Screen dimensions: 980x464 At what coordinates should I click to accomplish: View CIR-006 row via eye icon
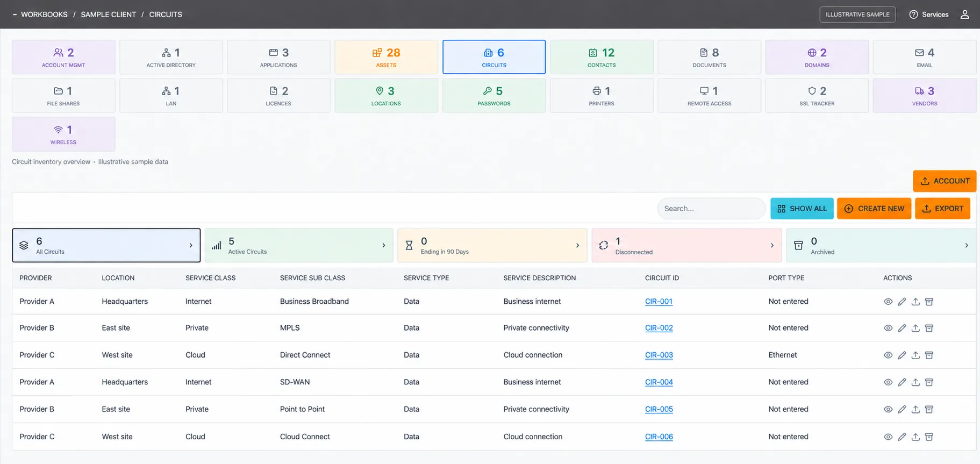888,437
